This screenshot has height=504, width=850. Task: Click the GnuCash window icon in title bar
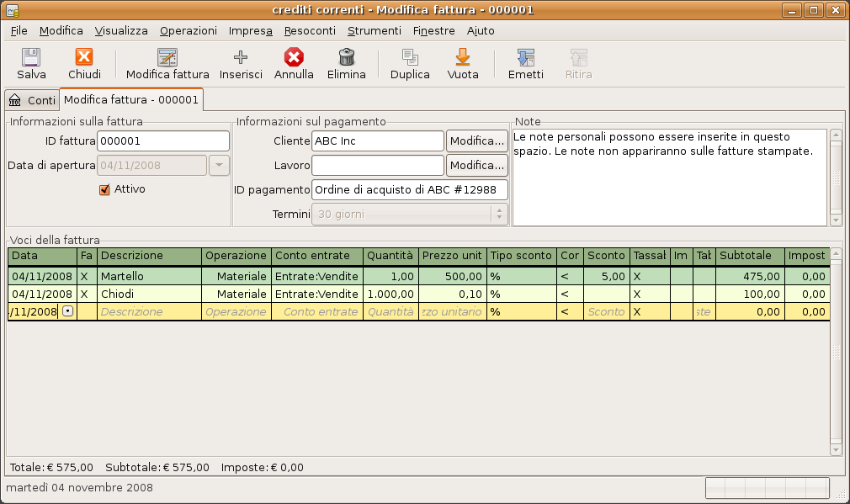coord(12,10)
